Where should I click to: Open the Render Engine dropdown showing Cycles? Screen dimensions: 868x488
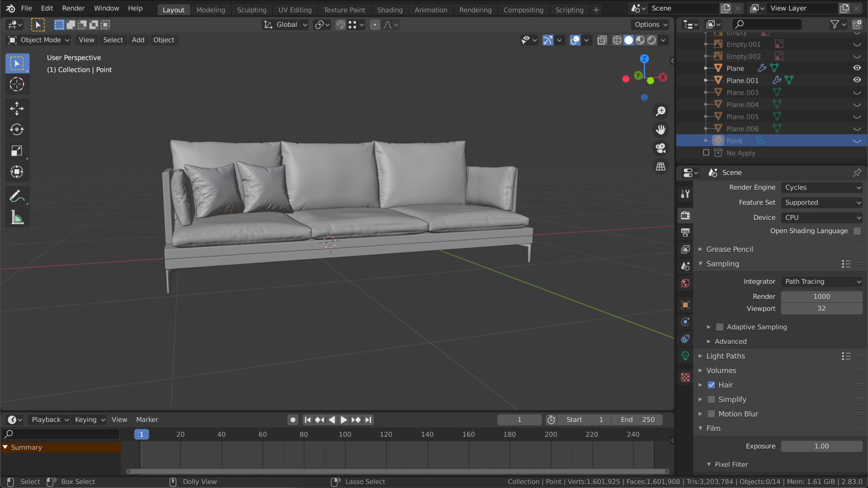coord(821,187)
